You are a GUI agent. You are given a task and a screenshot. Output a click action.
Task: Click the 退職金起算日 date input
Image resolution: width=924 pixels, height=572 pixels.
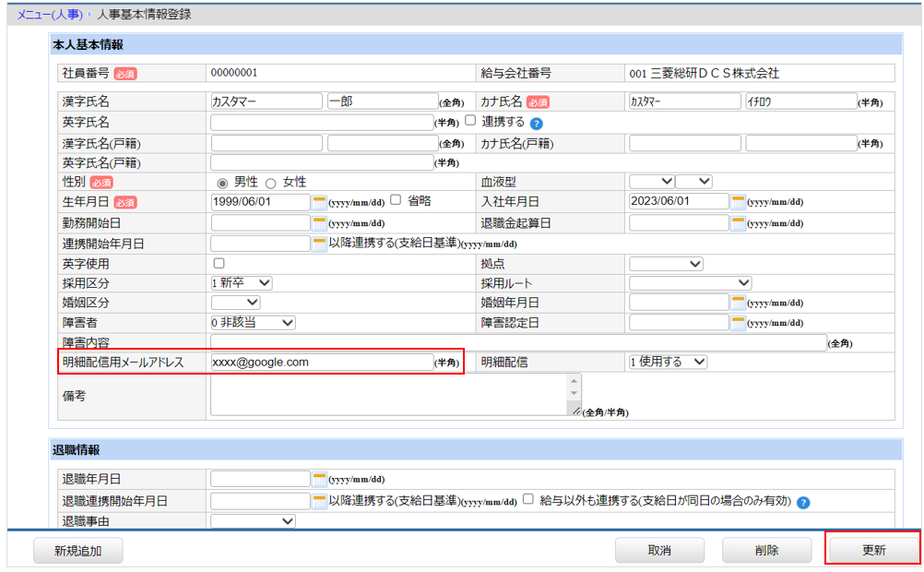tap(679, 223)
